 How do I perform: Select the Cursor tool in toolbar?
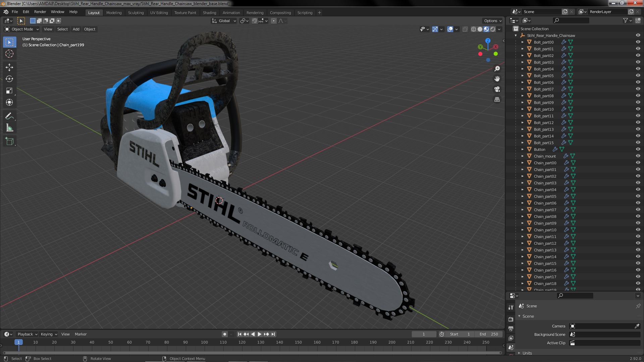pyautogui.click(x=9, y=54)
